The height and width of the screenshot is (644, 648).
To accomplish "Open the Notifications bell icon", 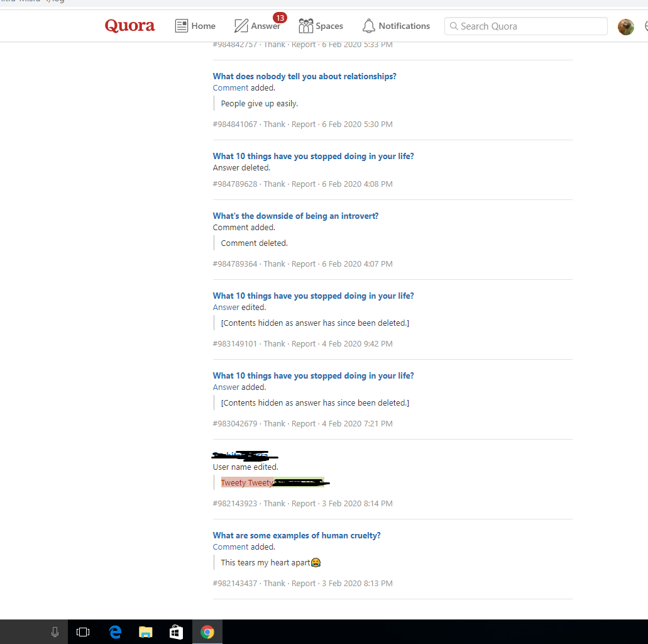I will [x=369, y=26].
